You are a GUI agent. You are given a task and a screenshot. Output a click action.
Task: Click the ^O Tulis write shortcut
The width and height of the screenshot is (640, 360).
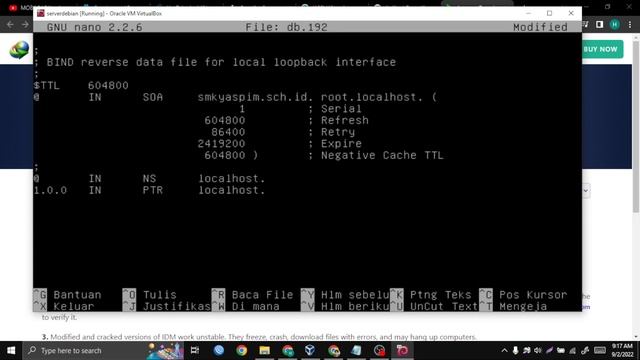(150, 295)
